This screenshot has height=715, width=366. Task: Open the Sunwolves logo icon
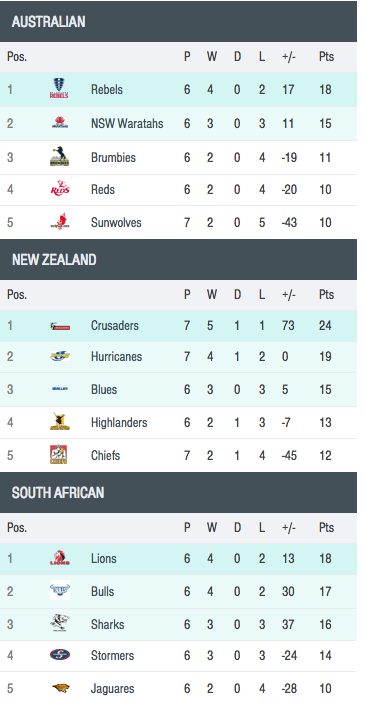click(x=60, y=222)
